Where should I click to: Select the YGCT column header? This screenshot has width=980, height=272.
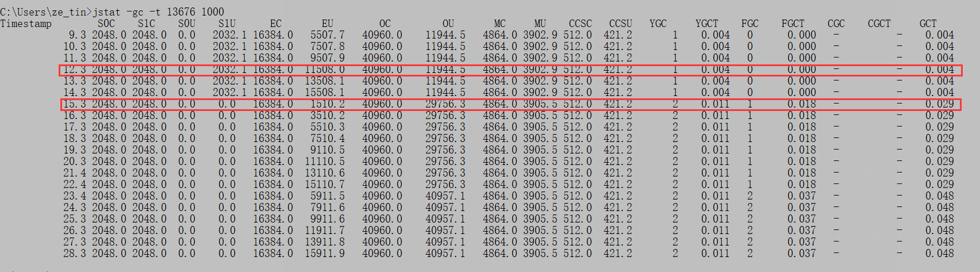(707, 24)
